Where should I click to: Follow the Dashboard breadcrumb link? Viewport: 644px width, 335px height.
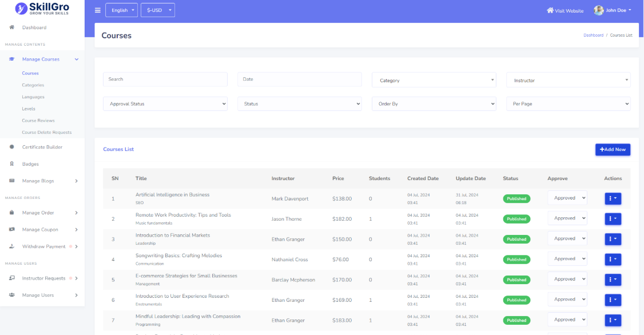tap(593, 35)
